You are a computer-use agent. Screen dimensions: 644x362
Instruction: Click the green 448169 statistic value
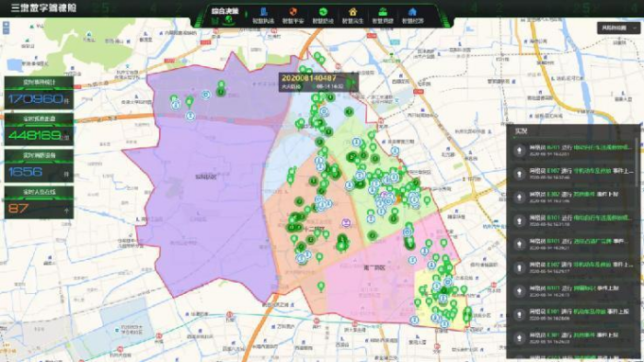click(x=35, y=135)
